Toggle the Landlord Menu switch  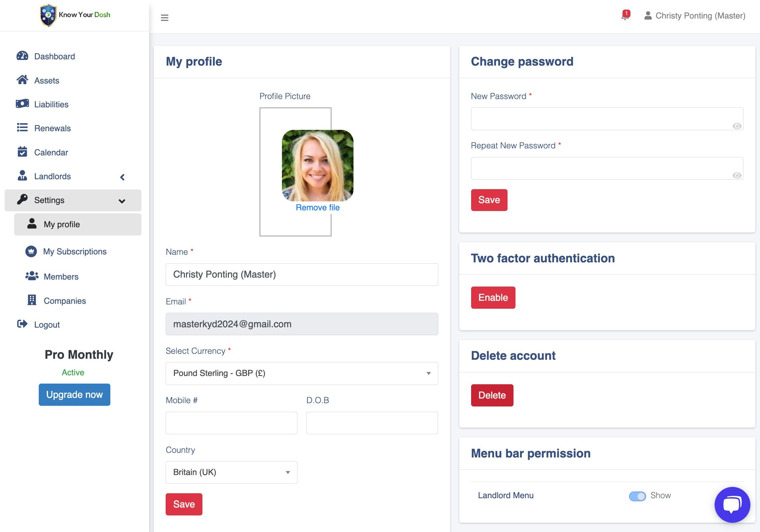[x=637, y=496]
